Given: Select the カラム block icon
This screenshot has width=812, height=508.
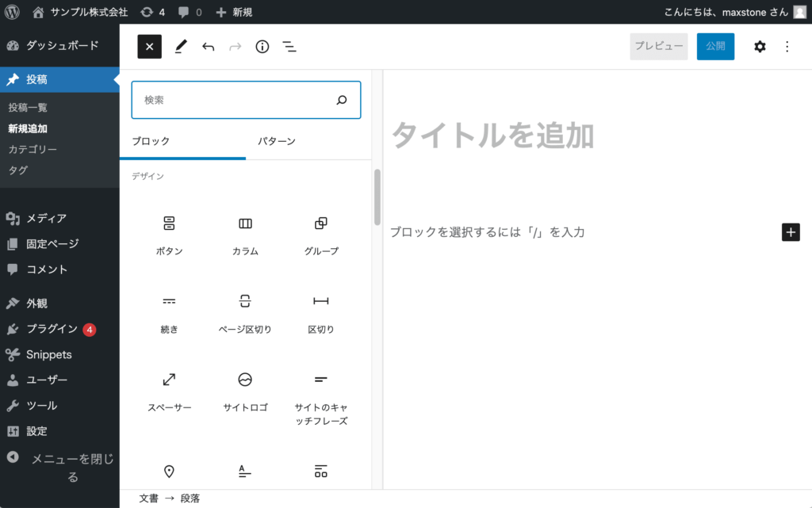Looking at the screenshot, I should click(244, 224).
